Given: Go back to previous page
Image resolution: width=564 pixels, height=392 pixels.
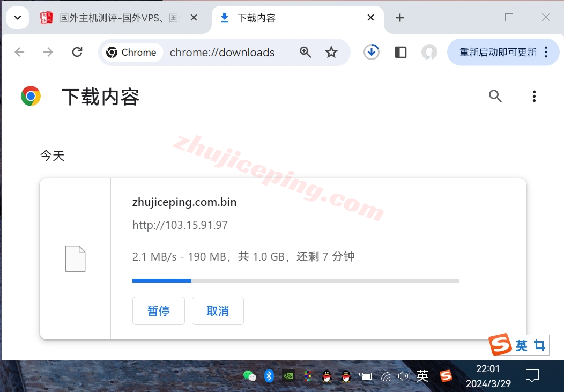Looking at the screenshot, I should pyautogui.click(x=19, y=52).
